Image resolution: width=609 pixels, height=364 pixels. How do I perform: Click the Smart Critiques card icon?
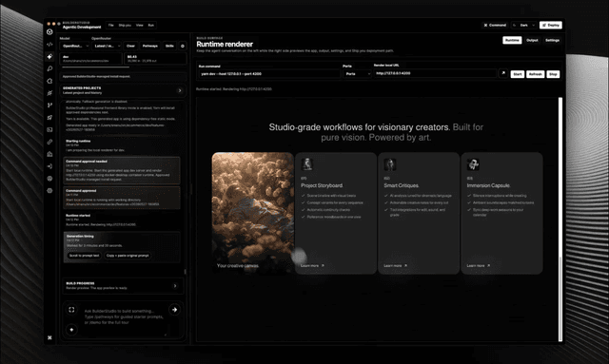click(x=390, y=164)
